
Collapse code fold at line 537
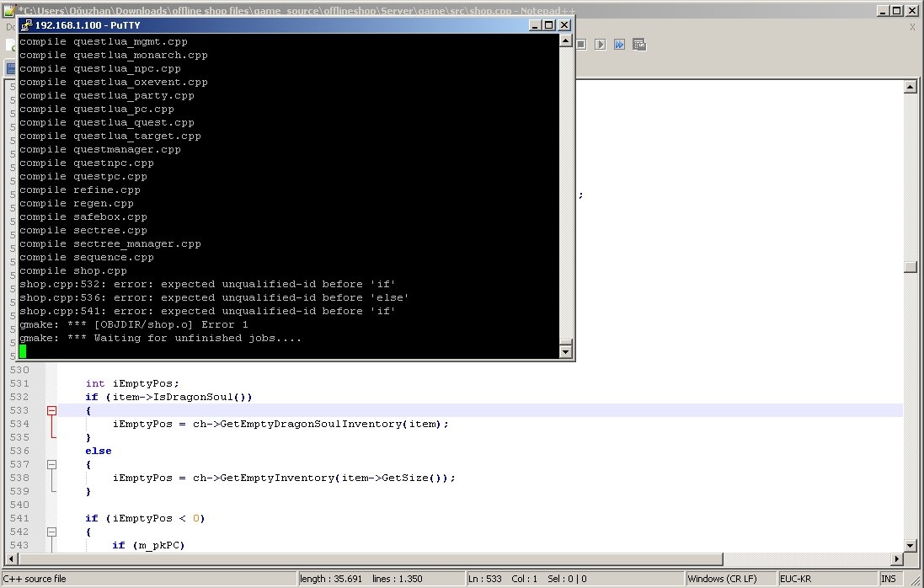coord(52,464)
